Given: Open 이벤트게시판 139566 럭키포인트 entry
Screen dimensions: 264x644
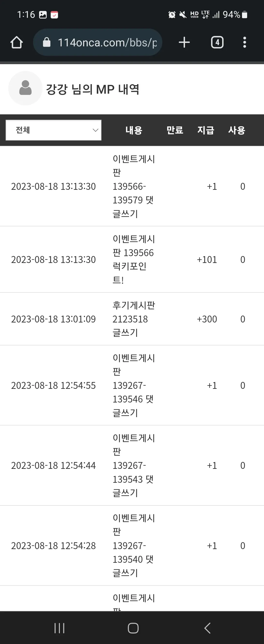Looking at the screenshot, I should click(x=134, y=260).
